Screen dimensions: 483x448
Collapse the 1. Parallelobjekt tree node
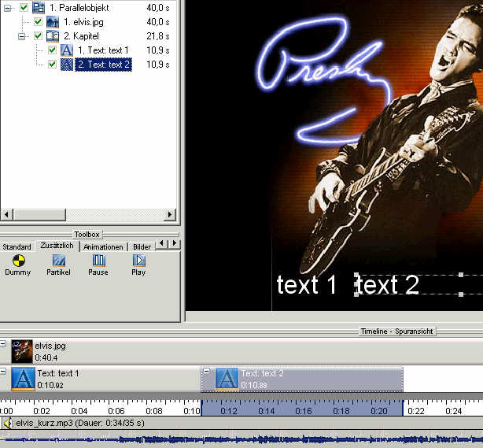pos(9,8)
